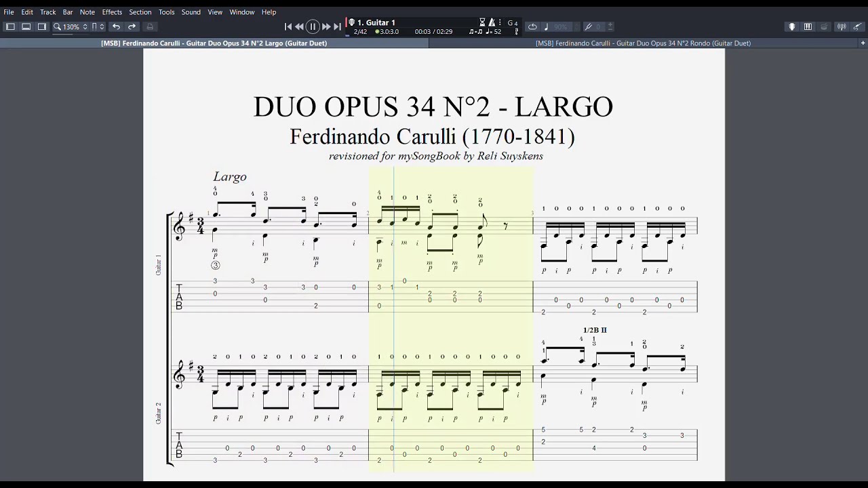Click the G4 note display

point(513,23)
